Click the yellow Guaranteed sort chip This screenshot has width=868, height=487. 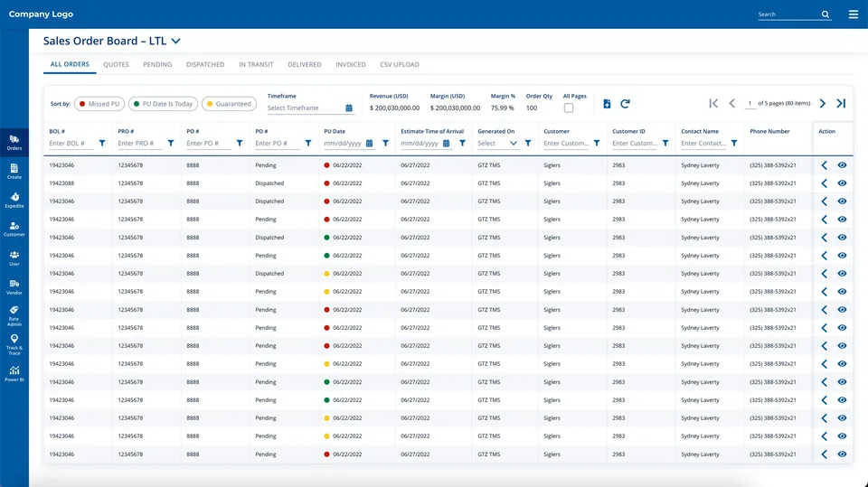[229, 104]
